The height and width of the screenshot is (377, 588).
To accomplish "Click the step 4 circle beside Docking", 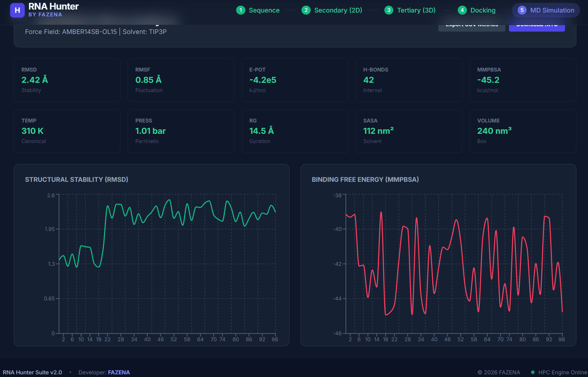I will (462, 10).
